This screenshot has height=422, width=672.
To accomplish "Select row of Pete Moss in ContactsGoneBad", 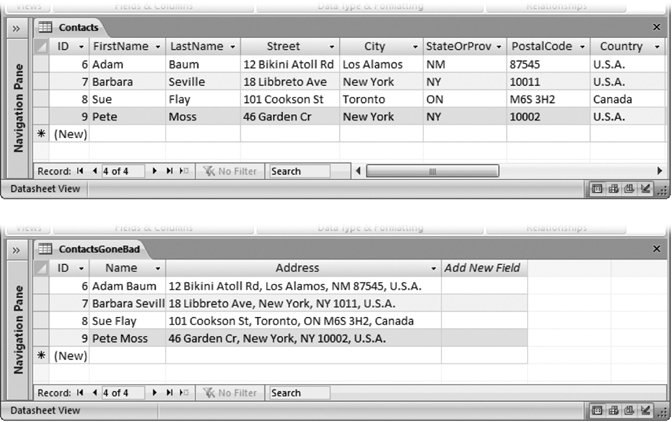I will tap(41, 339).
